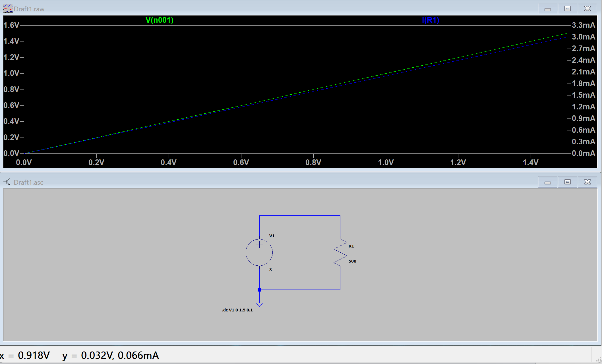Click the .dc V1 simulation directive text

click(x=237, y=310)
